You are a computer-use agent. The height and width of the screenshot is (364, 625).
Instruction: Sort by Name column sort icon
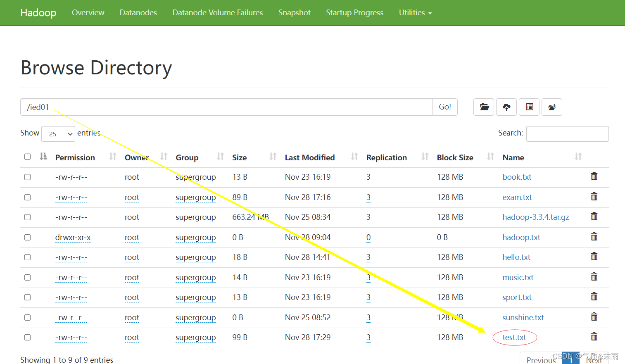[x=578, y=157]
